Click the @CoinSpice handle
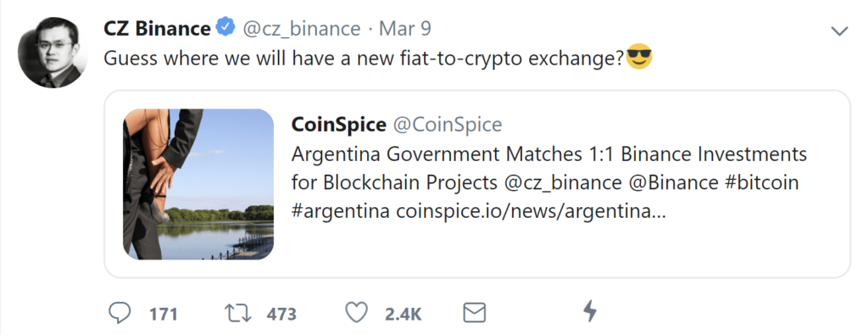 [x=448, y=126]
